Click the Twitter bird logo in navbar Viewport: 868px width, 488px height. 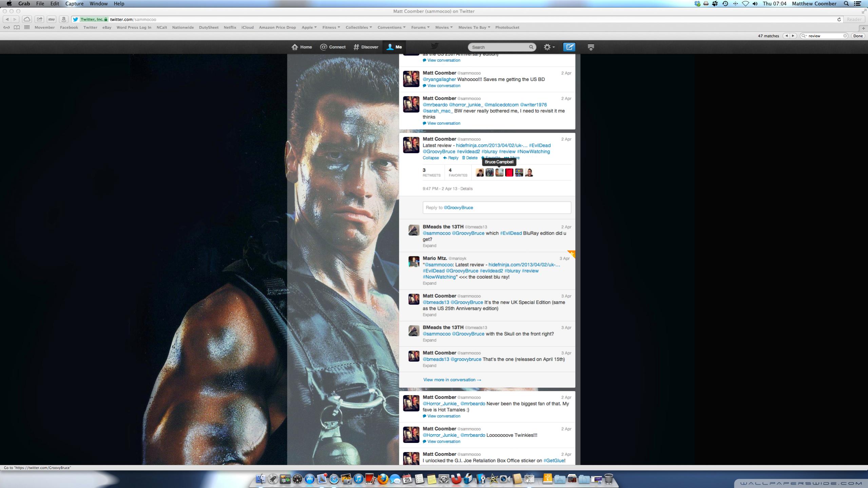click(x=435, y=46)
